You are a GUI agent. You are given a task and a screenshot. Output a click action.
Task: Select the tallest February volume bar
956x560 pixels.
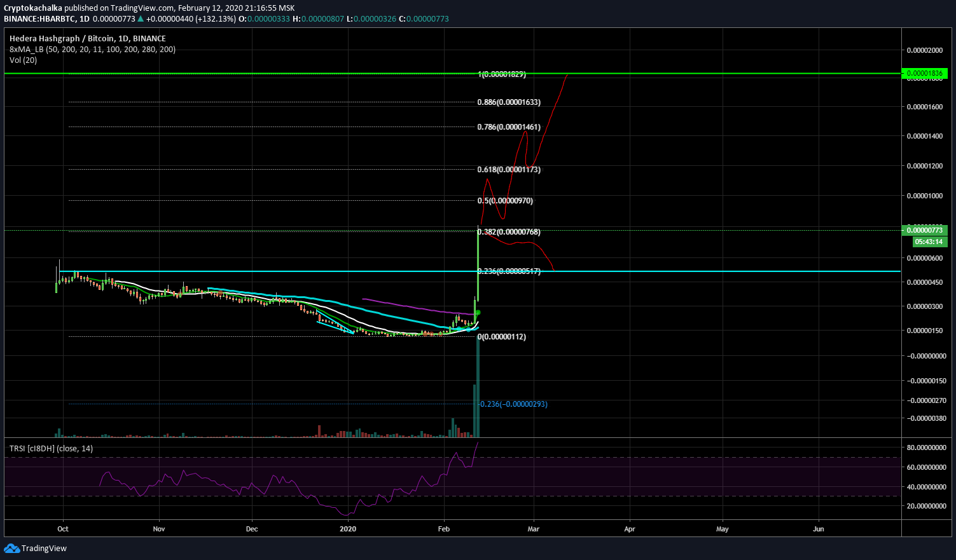coord(478,386)
